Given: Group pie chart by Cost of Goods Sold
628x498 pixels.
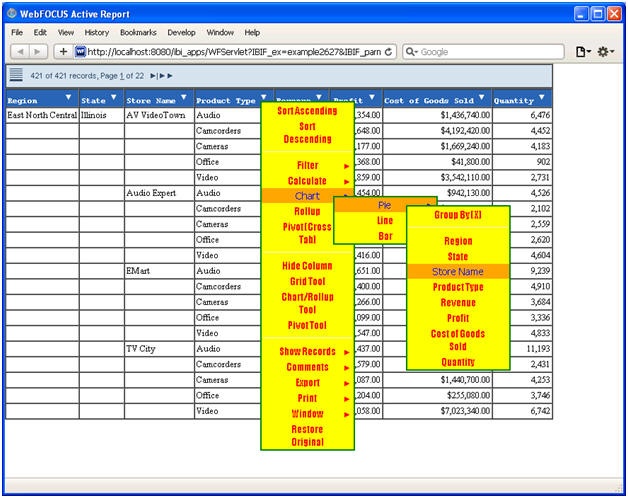Looking at the screenshot, I should tap(458, 340).
